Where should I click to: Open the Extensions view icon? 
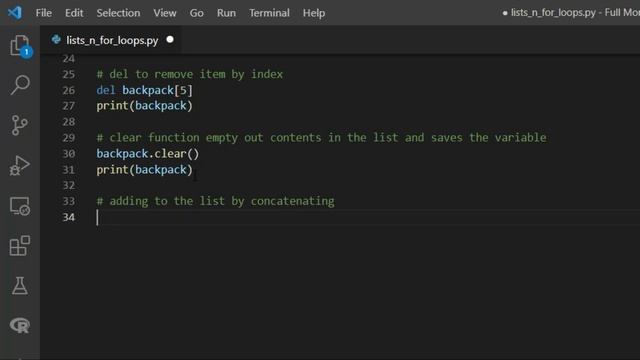pyautogui.click(x=20, y=245)
